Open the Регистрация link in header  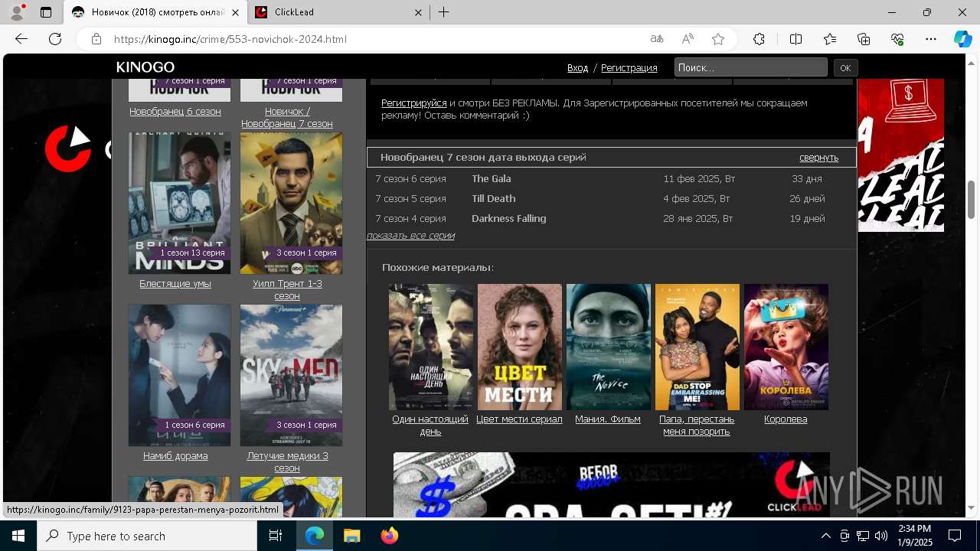click(x=629, y=68)
